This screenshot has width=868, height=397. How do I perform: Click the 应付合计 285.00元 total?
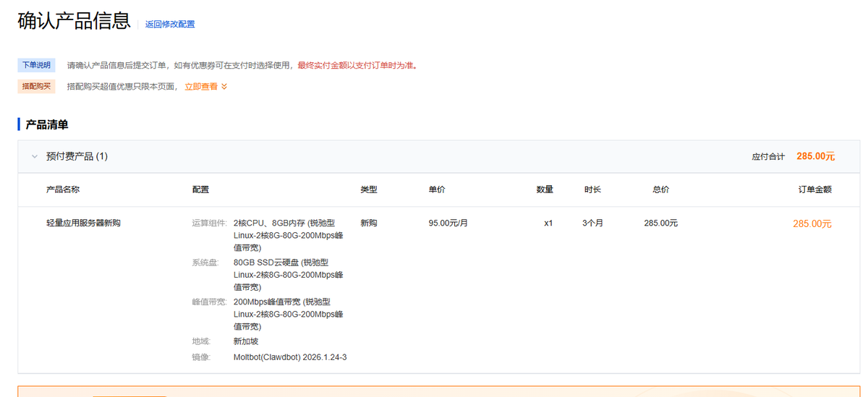[x=815, y=156]
